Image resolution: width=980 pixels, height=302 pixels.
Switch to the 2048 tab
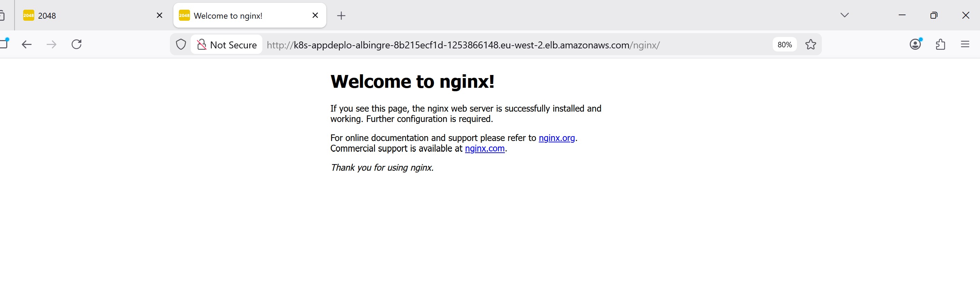pos(93,16)
